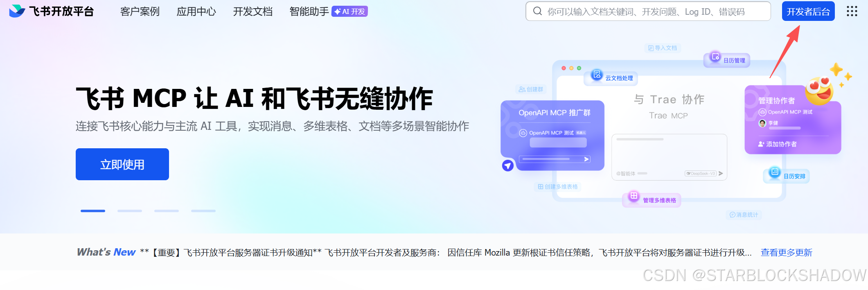Open the nine-dot apps grid icon
Viewport: 868px width, 290px height.
click(x=852, y=11)
